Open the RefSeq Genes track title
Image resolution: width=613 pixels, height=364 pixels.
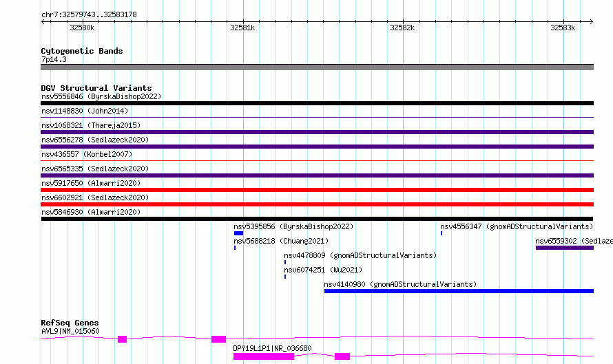(70, 323)
